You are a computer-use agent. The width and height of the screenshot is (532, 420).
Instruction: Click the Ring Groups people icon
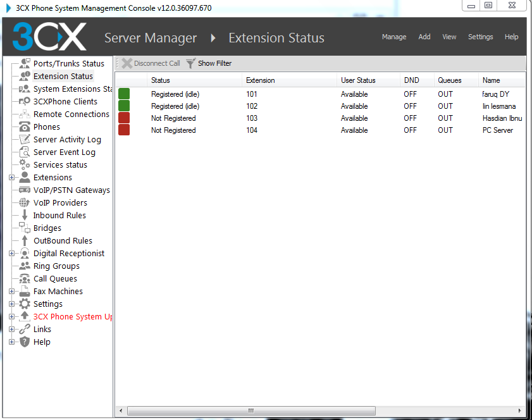(x=25, y=266)
